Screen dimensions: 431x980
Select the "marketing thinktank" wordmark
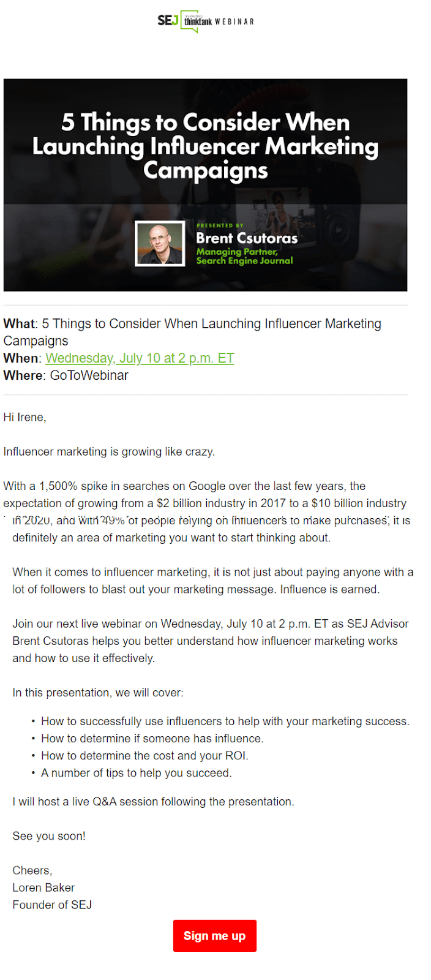click(x=197, y=20)
